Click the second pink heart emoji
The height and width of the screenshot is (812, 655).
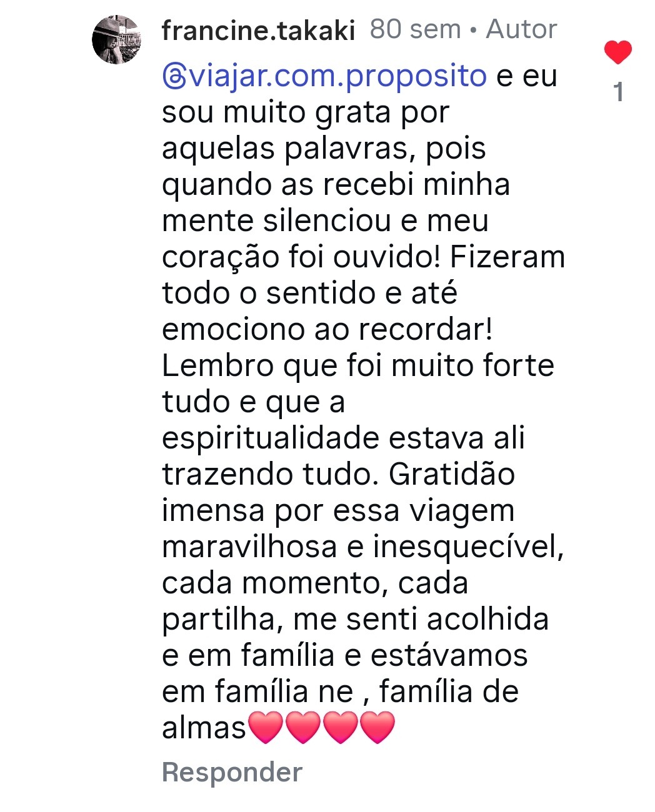(303, 728)
